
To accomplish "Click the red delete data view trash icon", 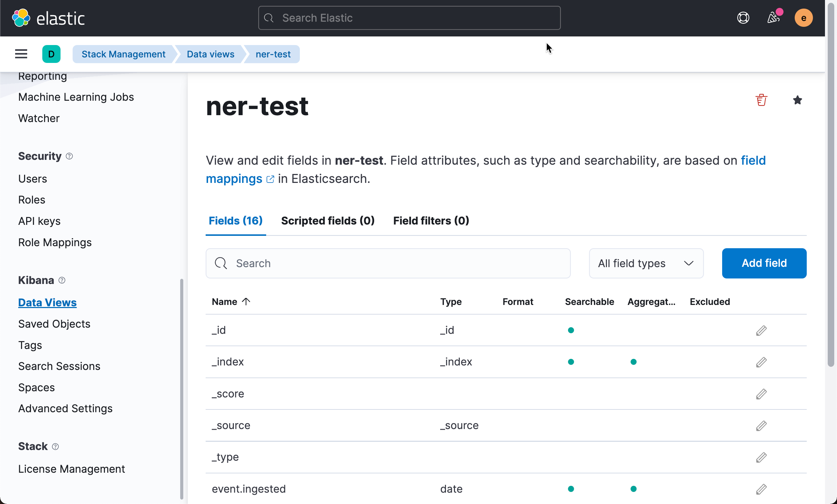I will coord(761,100).
